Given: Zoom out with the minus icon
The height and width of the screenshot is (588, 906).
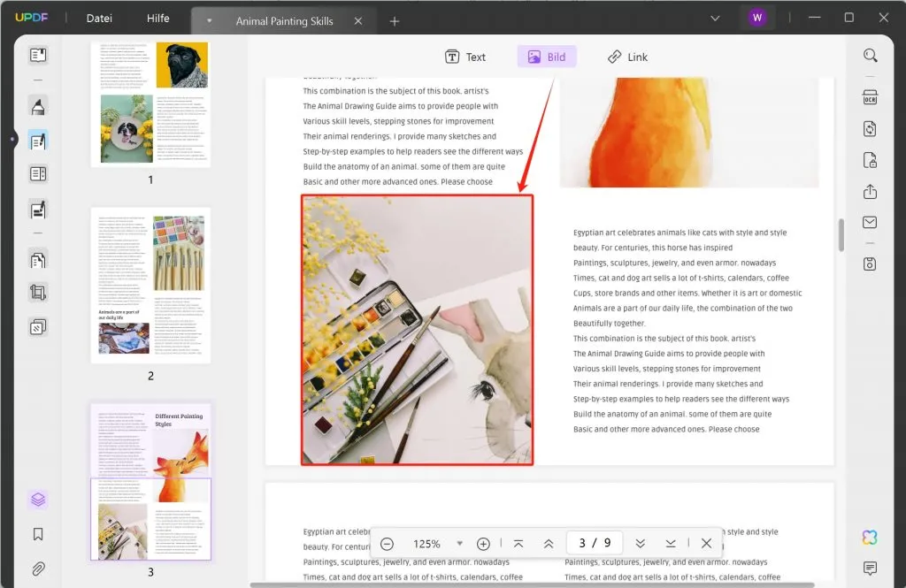Looking at the screenshot, I should (388, 544).
